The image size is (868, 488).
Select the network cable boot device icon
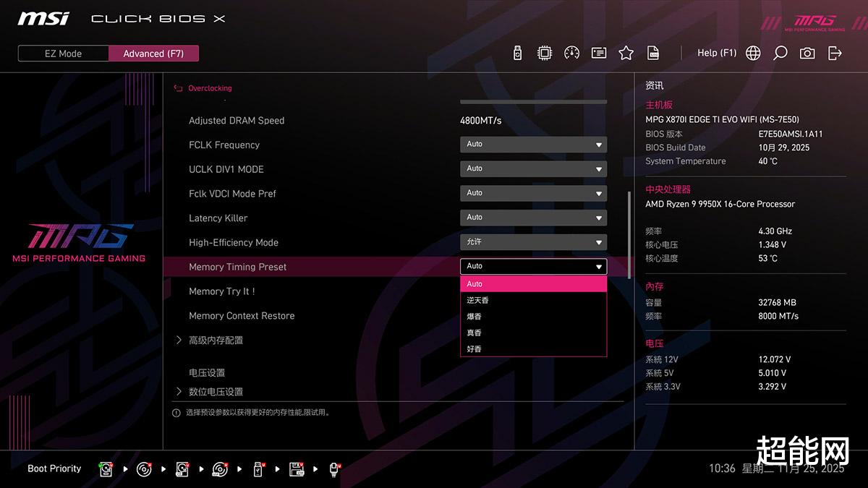[335, 469]
